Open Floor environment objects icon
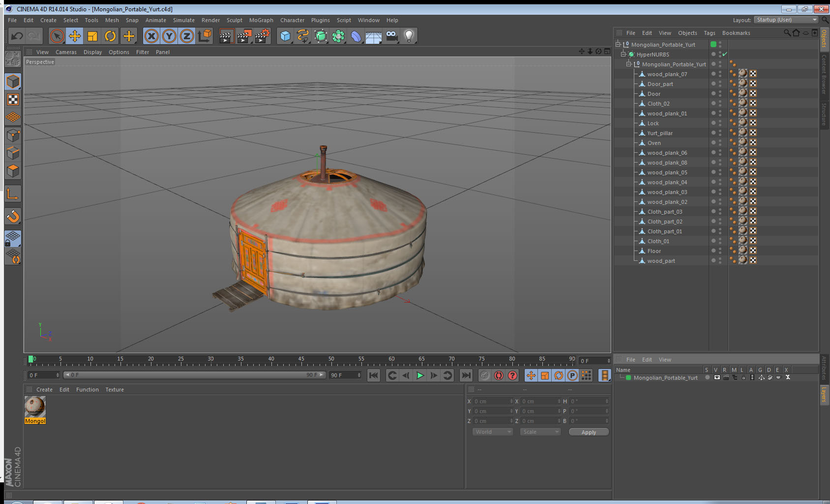The width and height of the screenshot is (830, 504). pyautogui.click(x=374, y=36)
